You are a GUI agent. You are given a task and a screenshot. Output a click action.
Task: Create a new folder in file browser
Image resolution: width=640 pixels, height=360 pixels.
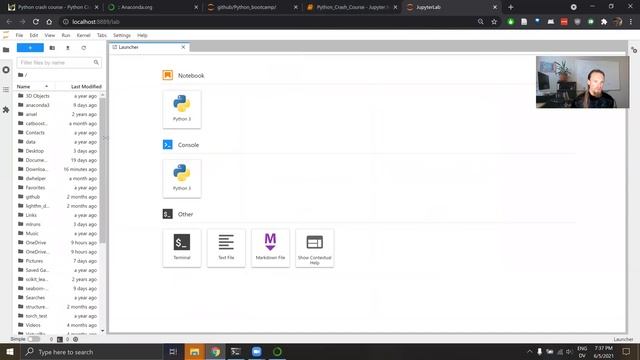tap(52, 48)
